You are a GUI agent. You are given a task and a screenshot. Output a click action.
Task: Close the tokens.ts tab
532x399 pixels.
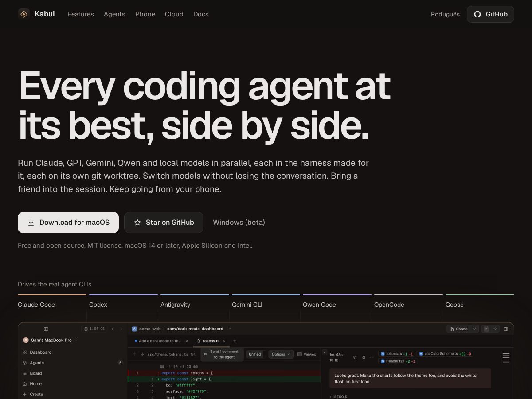click(224, 341)
